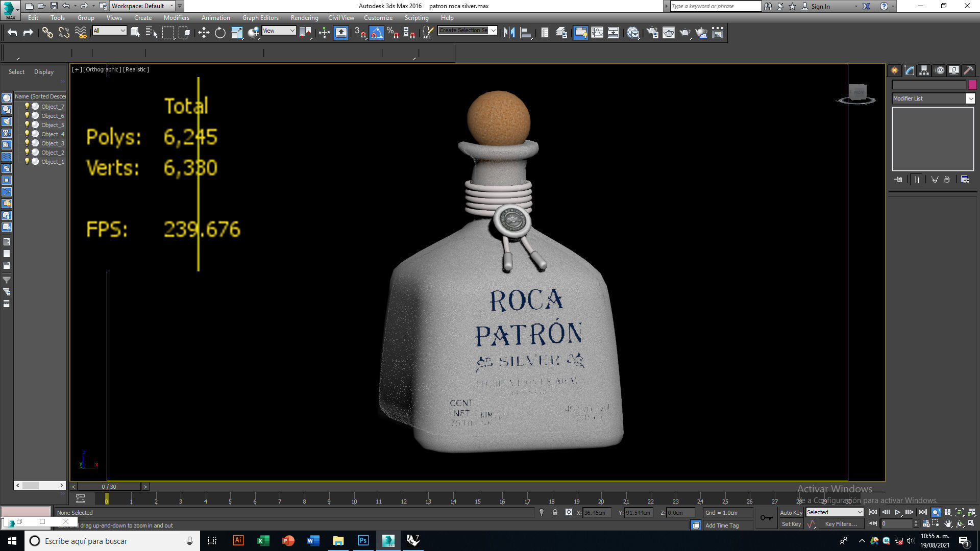Toggle the 3D Snaps button
The image size is (980, 551).
point(360,33)
